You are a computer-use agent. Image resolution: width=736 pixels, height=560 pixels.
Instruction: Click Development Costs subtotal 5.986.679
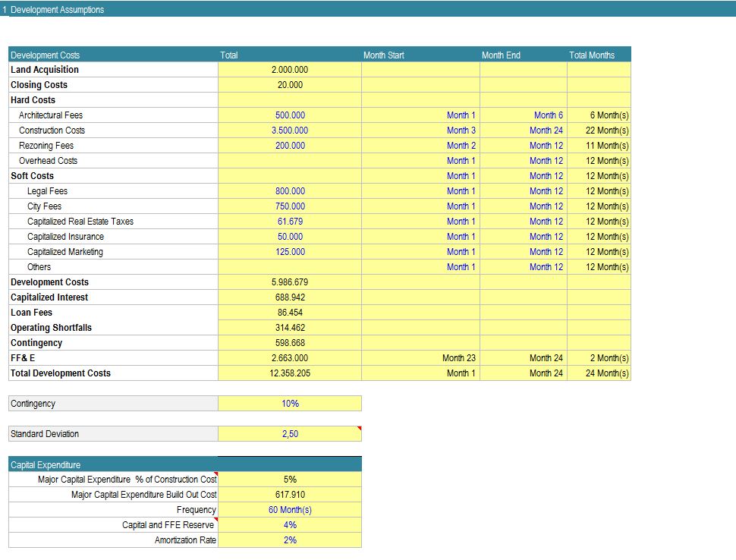click(290, 282)
